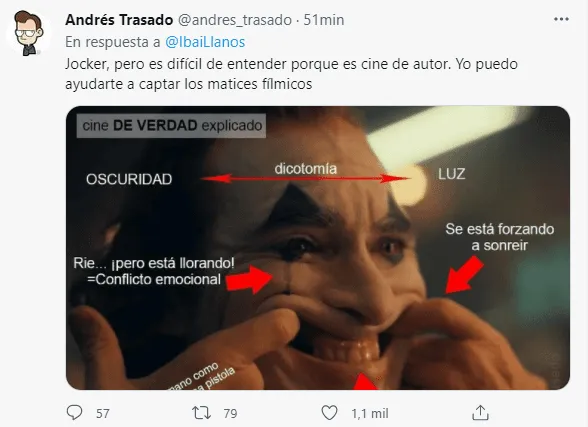Click the display name Andrés Trasado

point(119,20)
